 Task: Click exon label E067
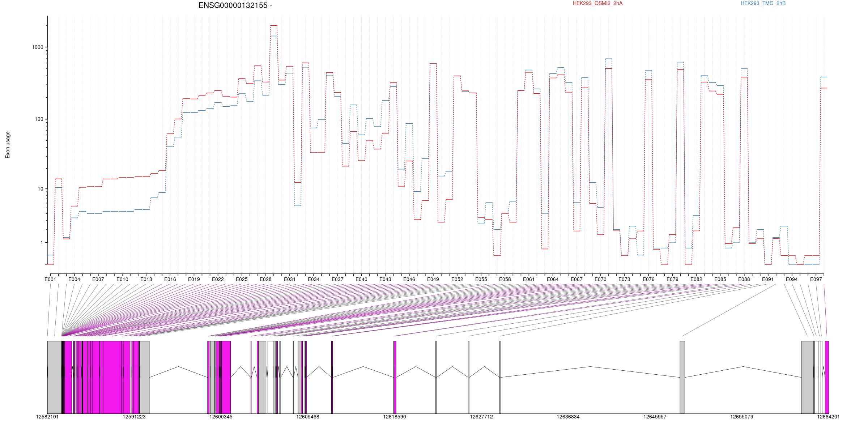(576, 279)
